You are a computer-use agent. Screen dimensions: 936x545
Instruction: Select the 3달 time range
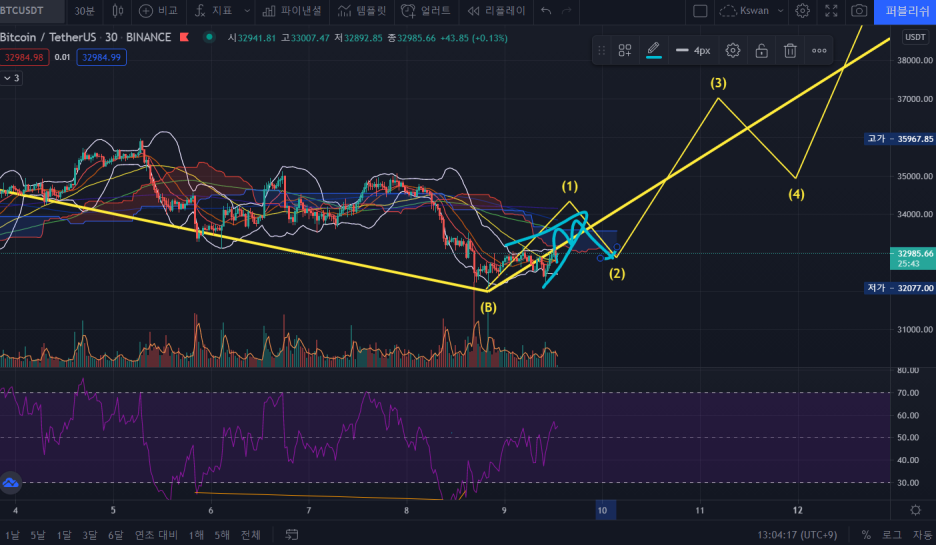click(90, 535)
